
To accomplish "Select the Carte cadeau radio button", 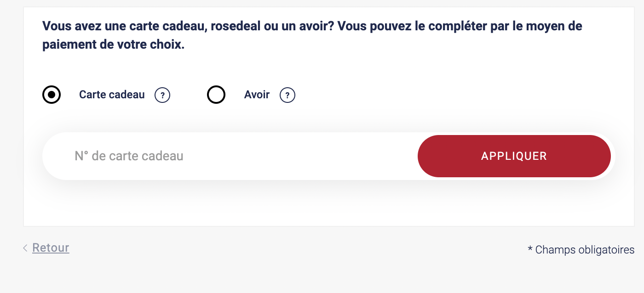I will (x=52, y=95).
